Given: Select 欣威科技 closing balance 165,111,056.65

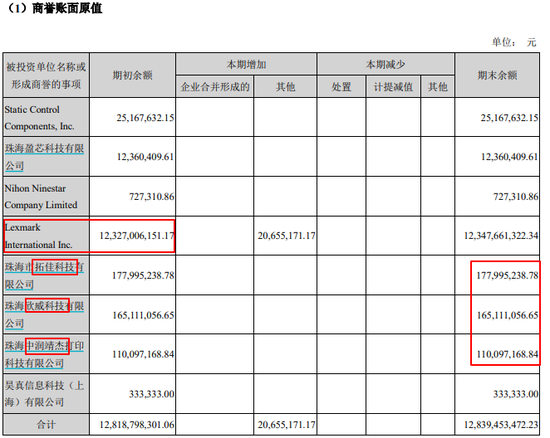Looking at the screenshot, I should [507, 315].
